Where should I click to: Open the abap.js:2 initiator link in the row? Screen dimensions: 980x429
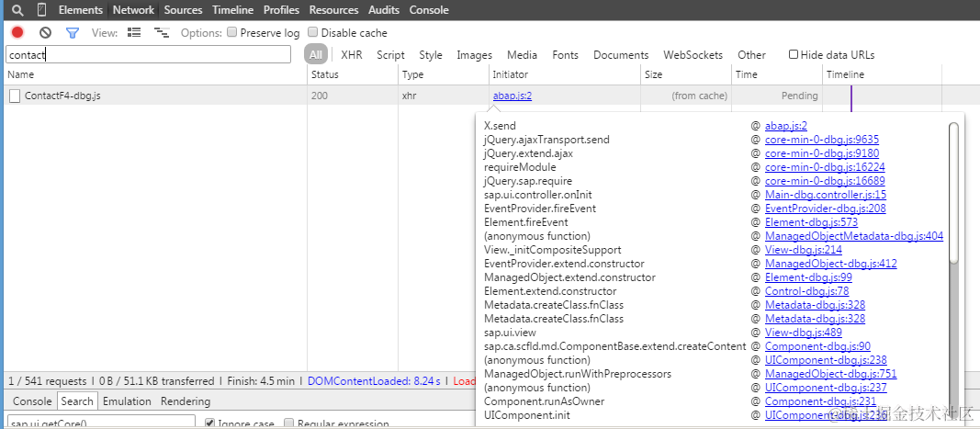512,96
